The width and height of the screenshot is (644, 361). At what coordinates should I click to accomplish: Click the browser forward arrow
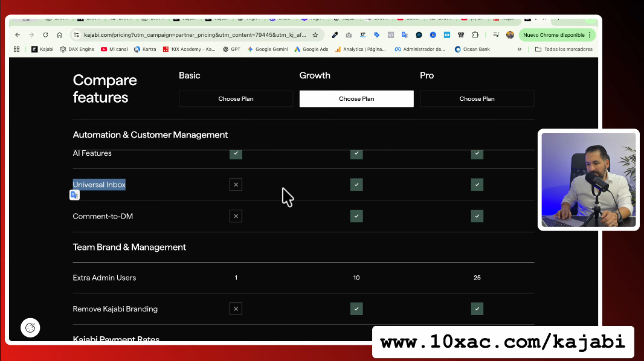click(x=31, y=35)
